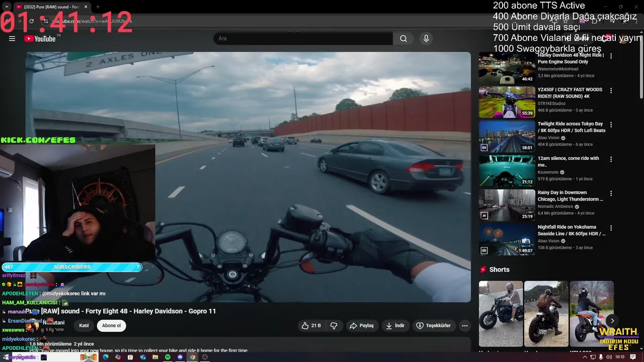The image size is (644, 362).
Task: Click the Chrome address bar URL
Action: tap(93, 21)
